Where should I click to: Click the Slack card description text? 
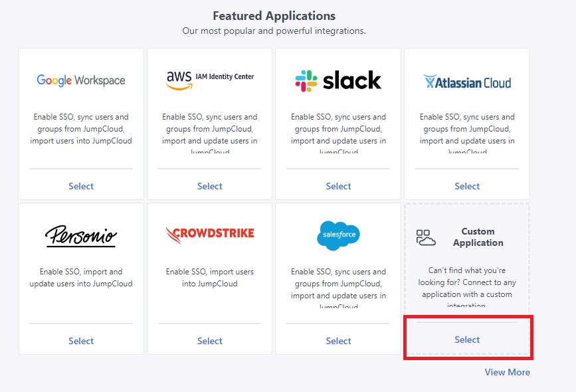[338, 133]
